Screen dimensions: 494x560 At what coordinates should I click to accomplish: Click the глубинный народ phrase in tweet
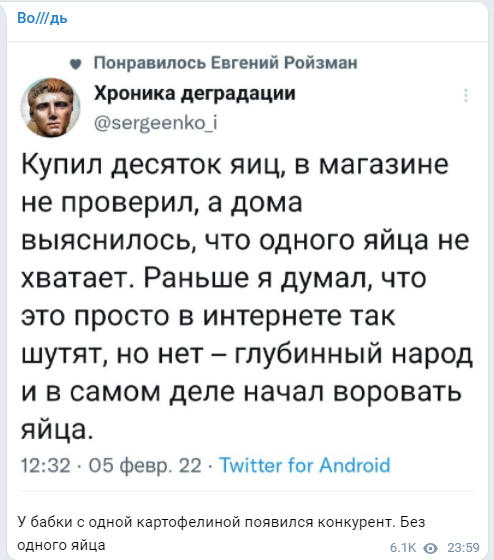354,354
